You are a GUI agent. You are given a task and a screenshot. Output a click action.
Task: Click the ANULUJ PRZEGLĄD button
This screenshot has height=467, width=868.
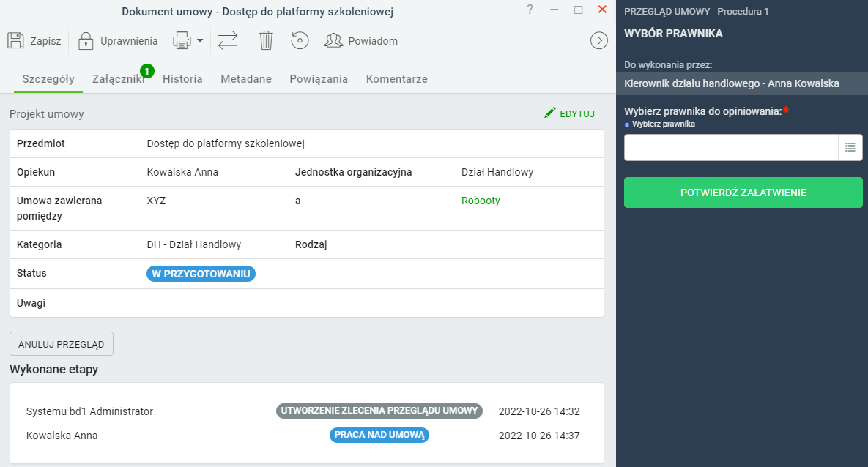[x=62, y=344]
